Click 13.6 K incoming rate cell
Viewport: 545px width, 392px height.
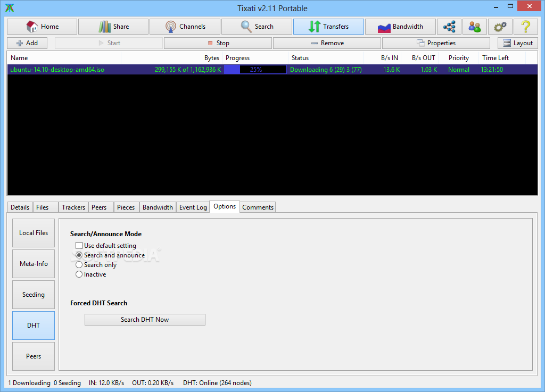pyautogui.click(x=391, y=70)
